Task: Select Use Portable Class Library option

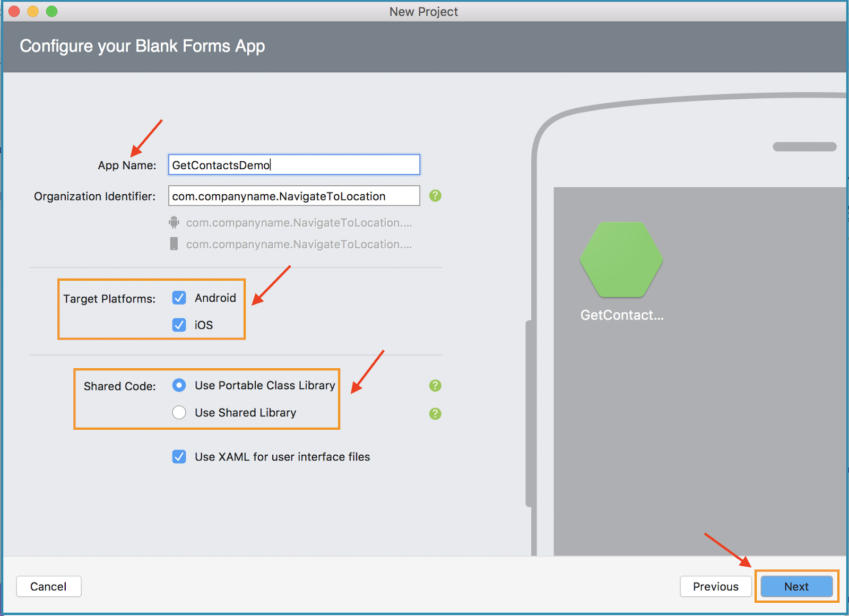Action: point(179,385)
